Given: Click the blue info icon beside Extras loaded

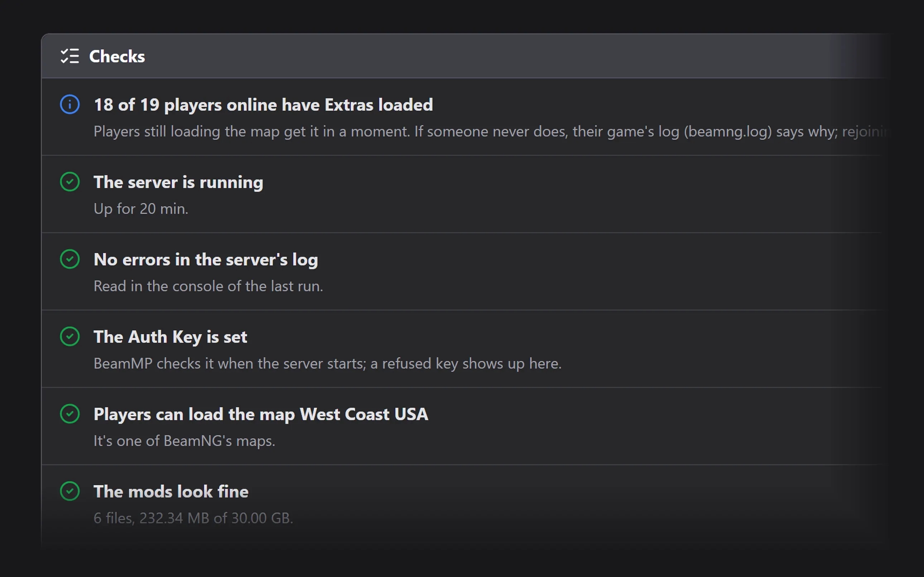Looking at the screenshot, I should [70, 104].
